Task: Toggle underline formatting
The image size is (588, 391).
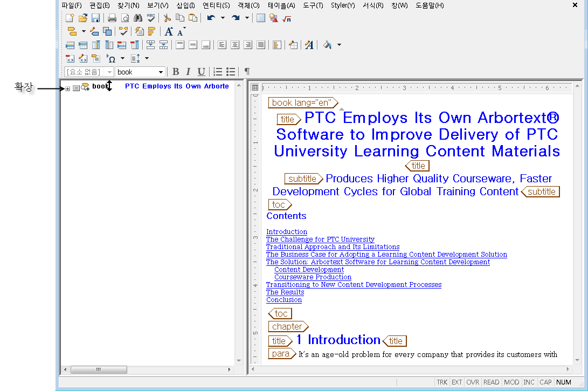Action: tap(202, 72)
